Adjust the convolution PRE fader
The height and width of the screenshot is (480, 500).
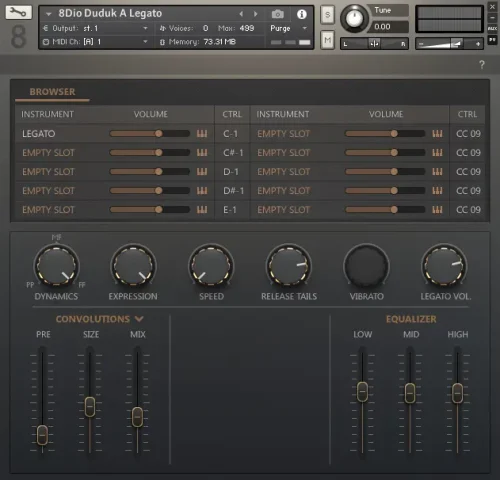tap(42, 435)
